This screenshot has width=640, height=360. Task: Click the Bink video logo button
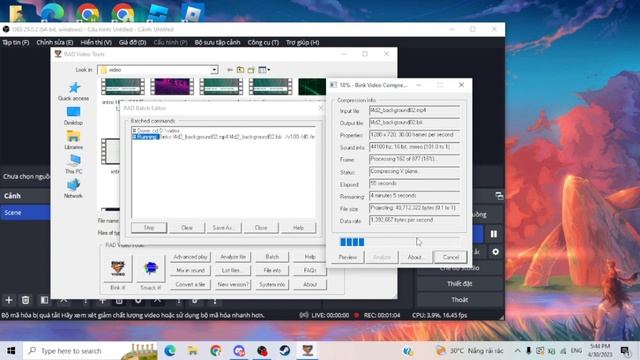click(x=118, y=268)
